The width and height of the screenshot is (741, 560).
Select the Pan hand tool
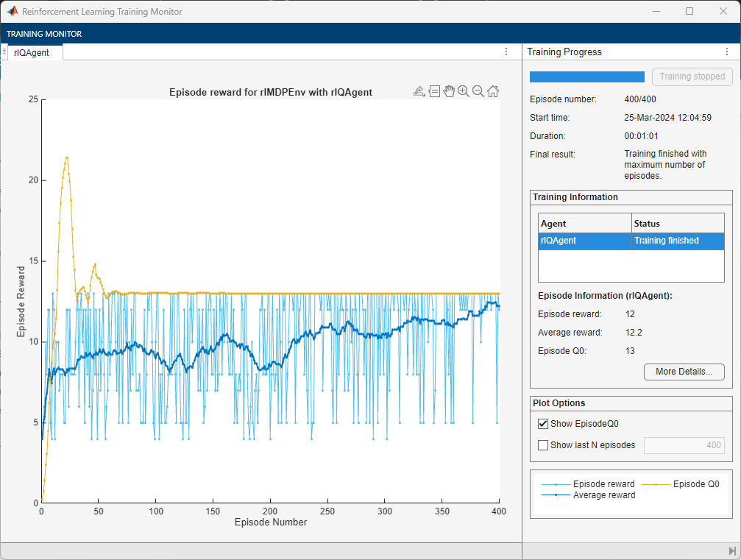(x=449, y=91)
